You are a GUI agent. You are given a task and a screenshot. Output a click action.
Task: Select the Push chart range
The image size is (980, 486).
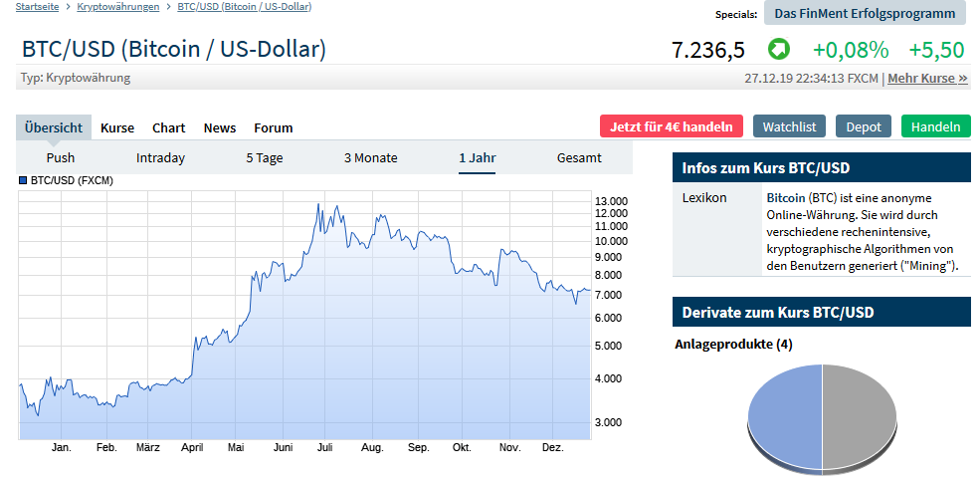click(61, 157)
